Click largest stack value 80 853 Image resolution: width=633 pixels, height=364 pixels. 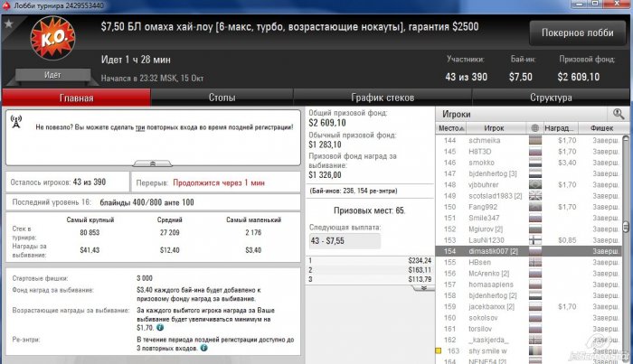[x=90, y=233]
